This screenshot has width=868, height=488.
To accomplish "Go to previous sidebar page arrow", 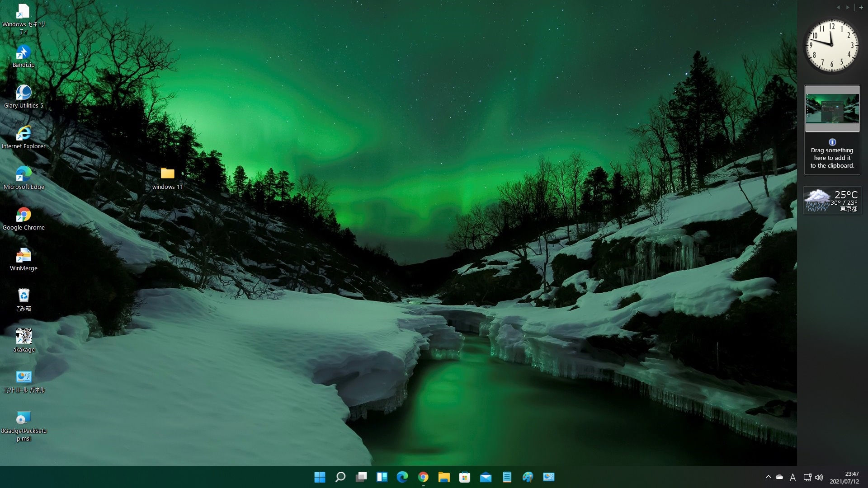I will 838,7.
